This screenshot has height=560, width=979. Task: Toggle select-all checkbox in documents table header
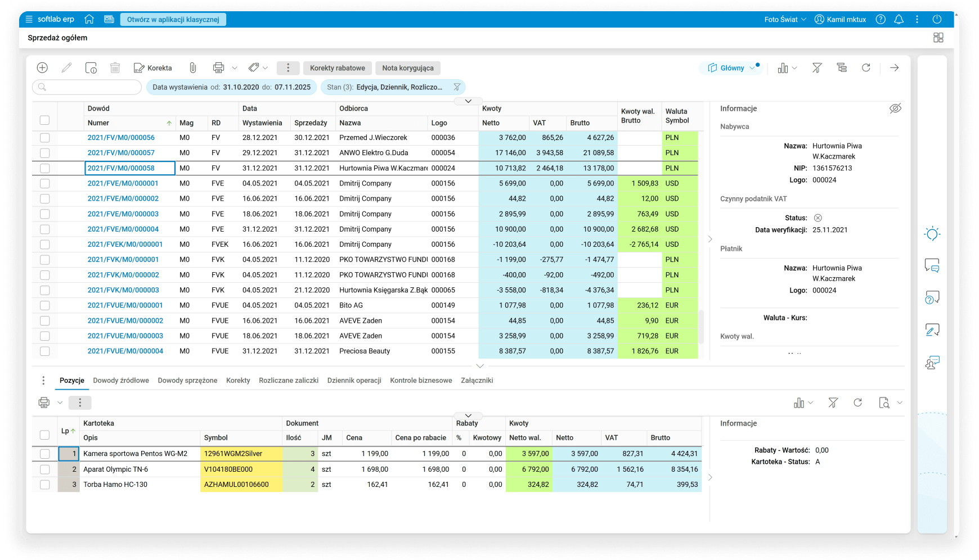(x=45, y=120)
